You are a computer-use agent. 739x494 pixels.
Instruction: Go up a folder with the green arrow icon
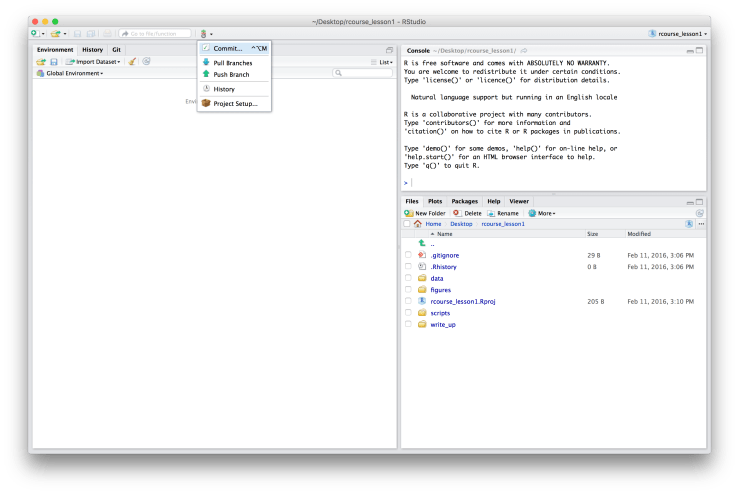tap(422, 243)
